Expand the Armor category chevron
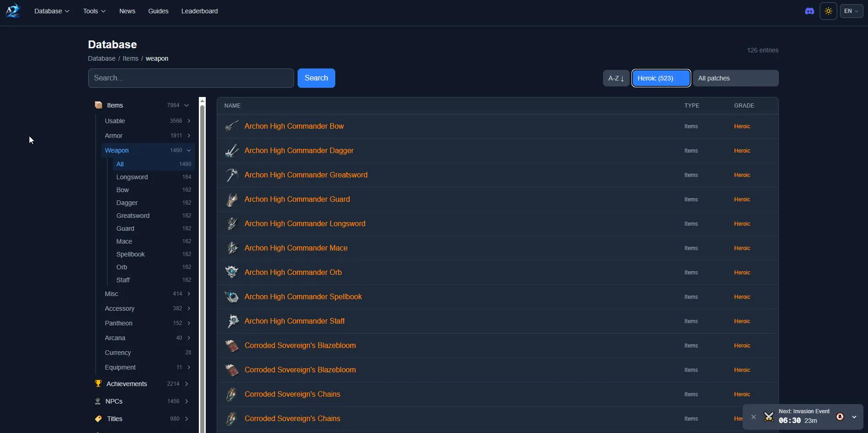Screen dimensions: 868x433 pyautogui.click(x=189, y=136)
